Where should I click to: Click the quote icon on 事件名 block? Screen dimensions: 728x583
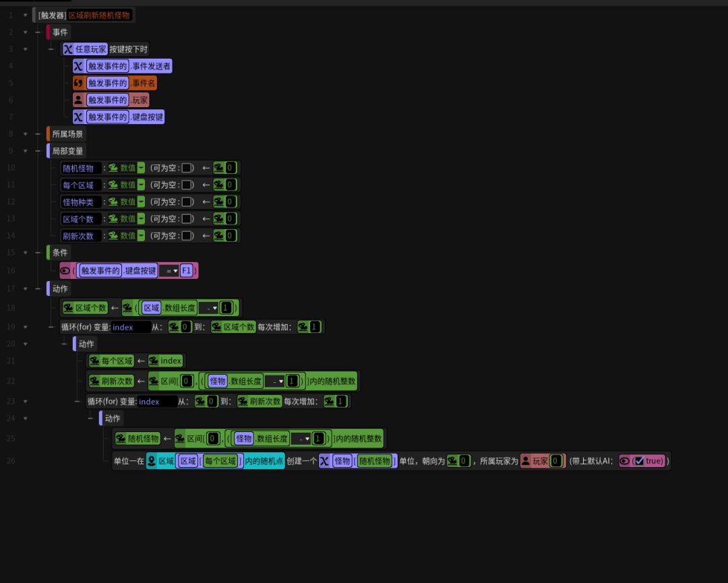click(x=79, y=83)
